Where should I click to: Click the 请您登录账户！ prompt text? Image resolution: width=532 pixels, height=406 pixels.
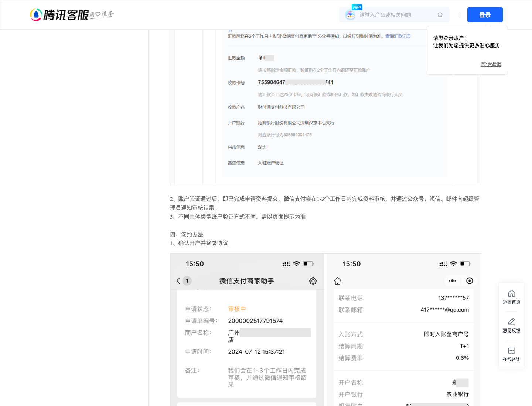pos(450,38)
